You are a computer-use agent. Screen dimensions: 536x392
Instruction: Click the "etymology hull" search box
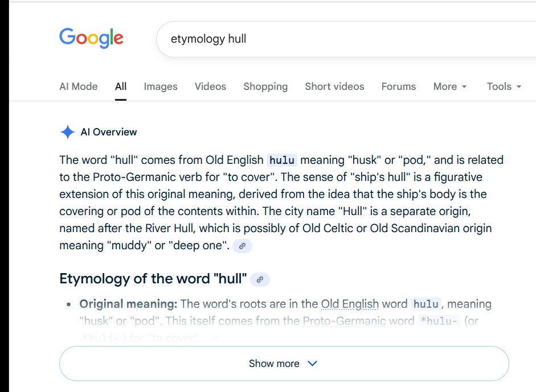coord(342,39)
